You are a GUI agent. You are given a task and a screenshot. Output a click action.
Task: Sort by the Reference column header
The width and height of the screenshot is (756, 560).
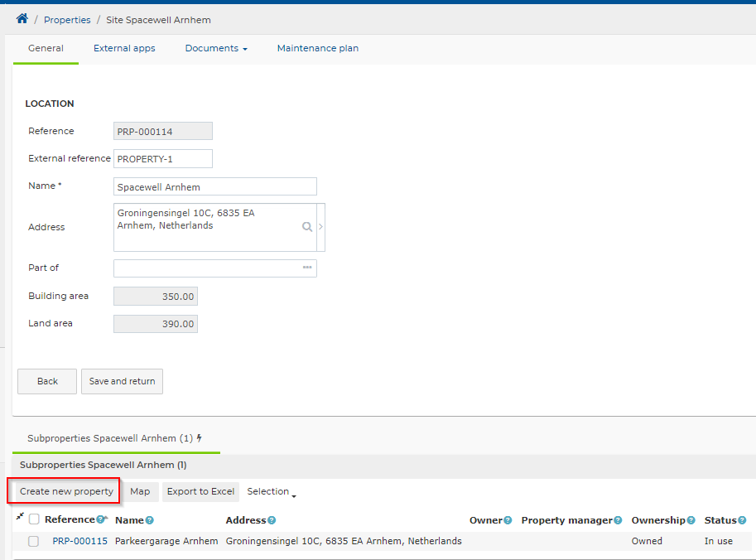click(70, 519)
